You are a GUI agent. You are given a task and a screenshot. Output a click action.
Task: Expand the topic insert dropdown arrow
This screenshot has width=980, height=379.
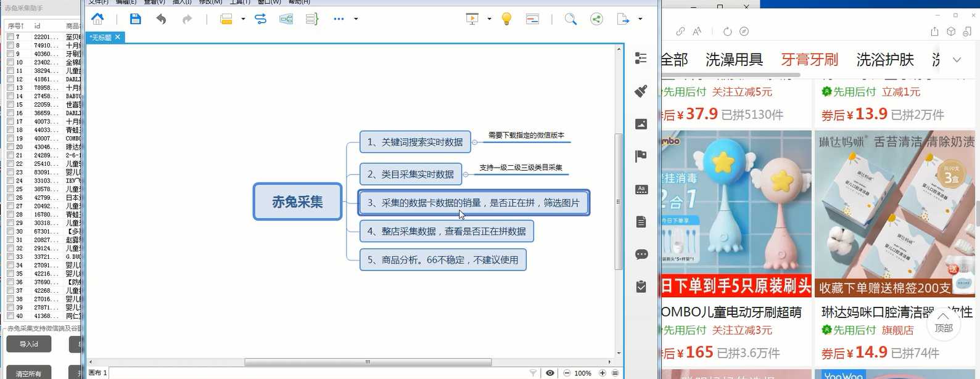243,19
